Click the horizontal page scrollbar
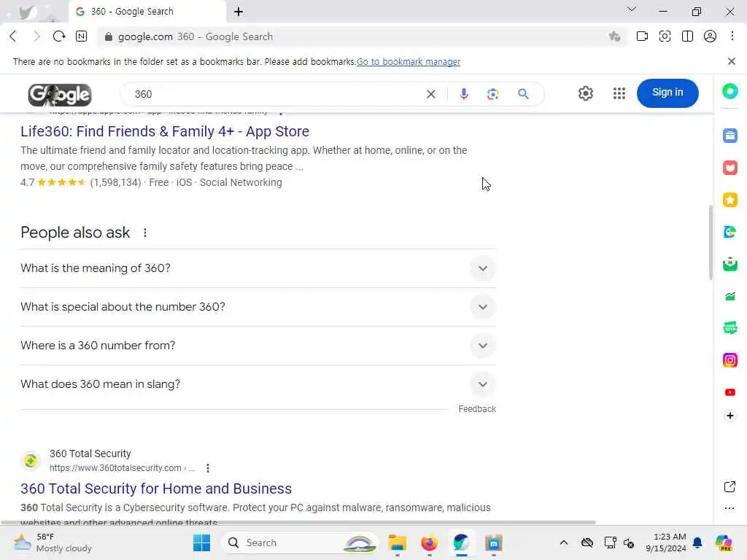This screenshot has width=747, height=560. tap(298, 522)
